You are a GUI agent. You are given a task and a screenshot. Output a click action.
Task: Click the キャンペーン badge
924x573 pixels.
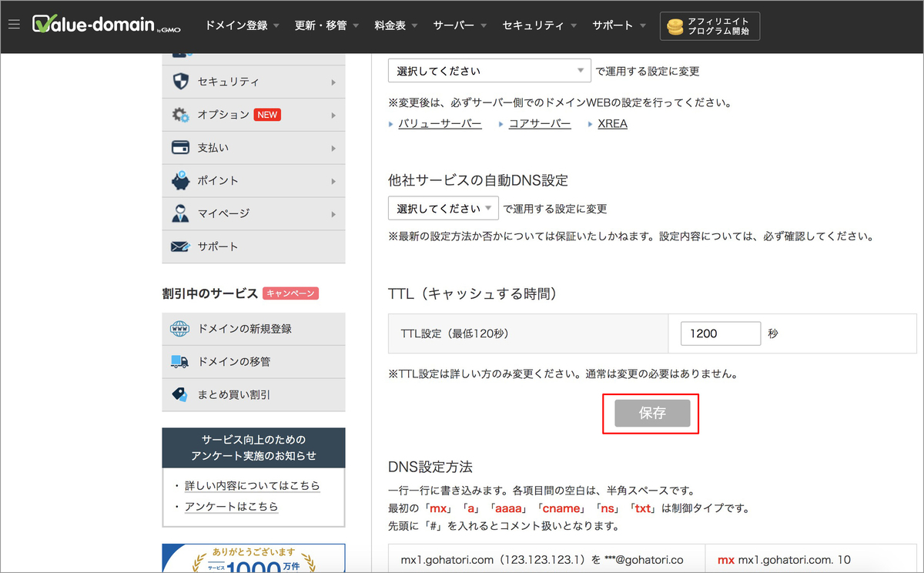click(x=290, y=293)
